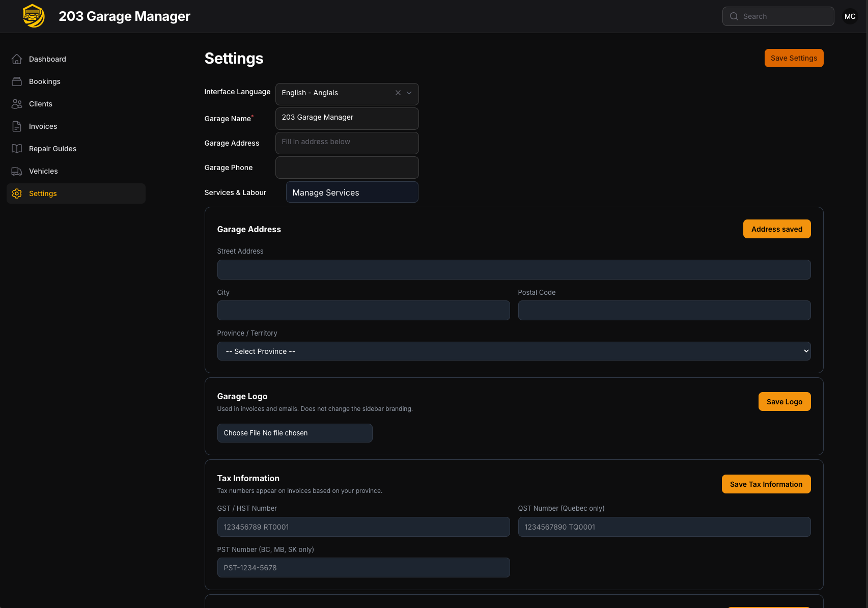
Task: Click the search magnifier icon
Action: coord(734,16)
